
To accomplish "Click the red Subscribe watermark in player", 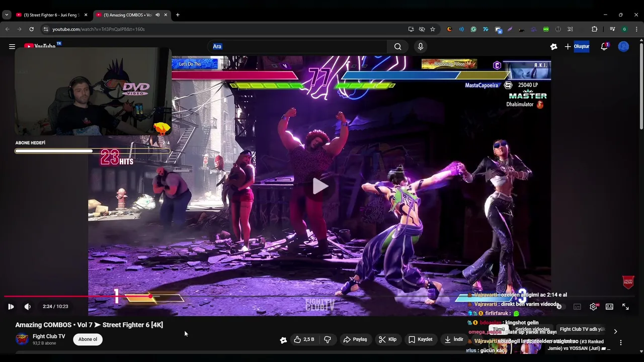I will click(628, 282).
